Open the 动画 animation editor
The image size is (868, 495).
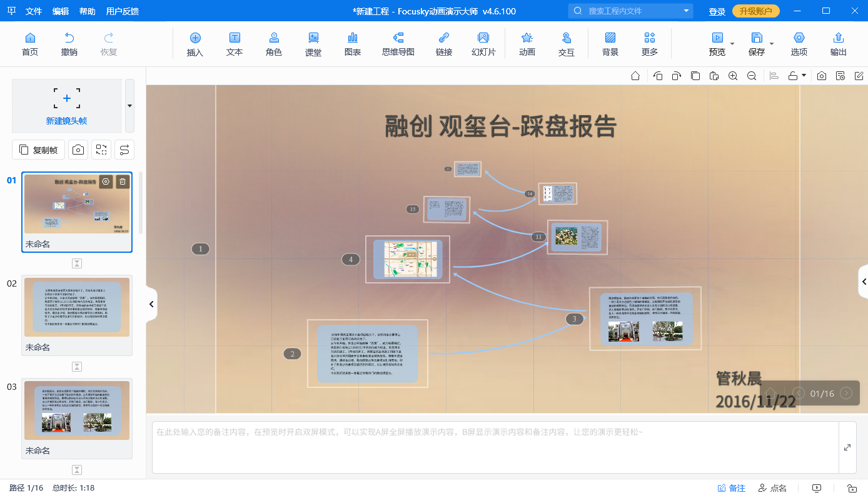tap(527, 44)
